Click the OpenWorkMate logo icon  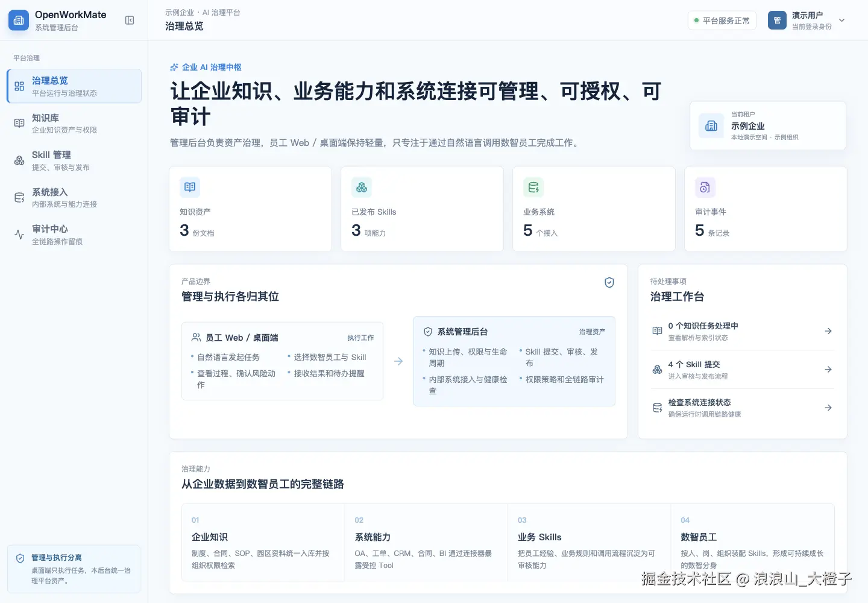[x=19, y=21]
